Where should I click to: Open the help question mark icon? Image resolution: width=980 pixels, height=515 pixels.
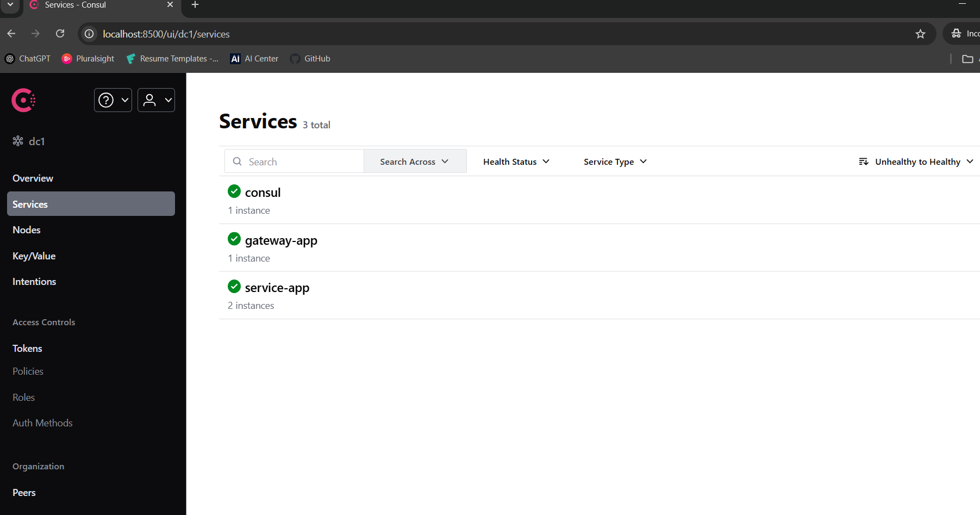pos(105,100)
